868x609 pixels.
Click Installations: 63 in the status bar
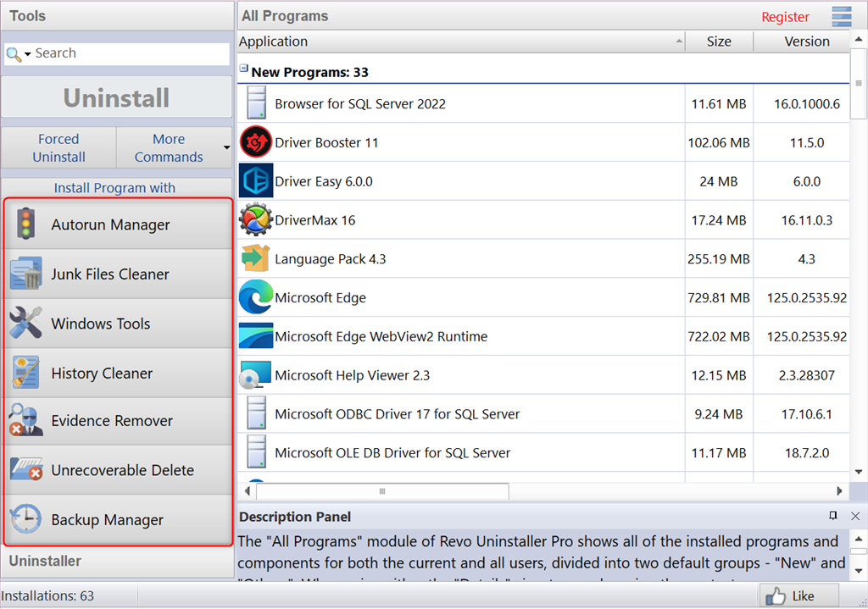47,595
